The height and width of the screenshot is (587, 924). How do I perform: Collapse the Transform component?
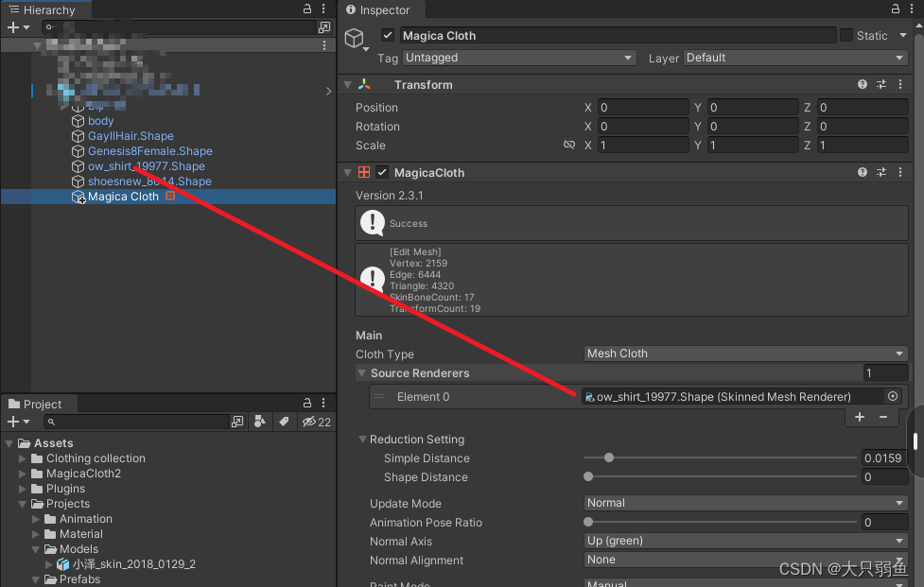point(348,85)
